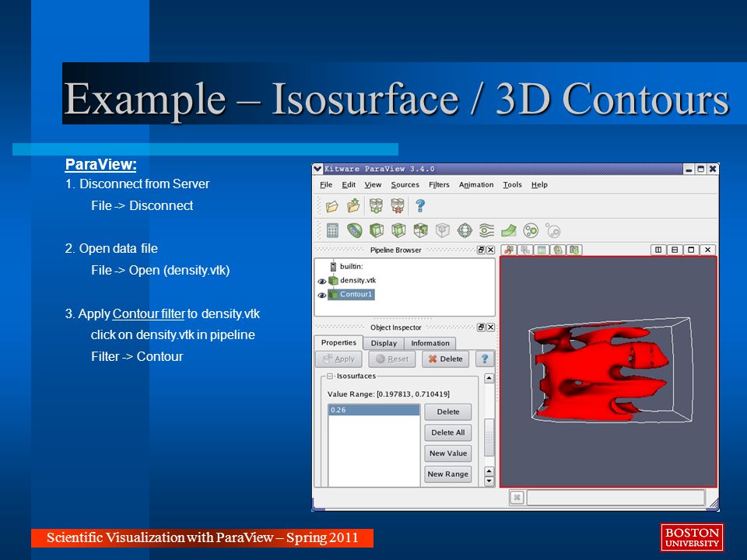Click the status bar cancel X button
The height and width of the screenshot is (560, 747).
tap(517, 498)
